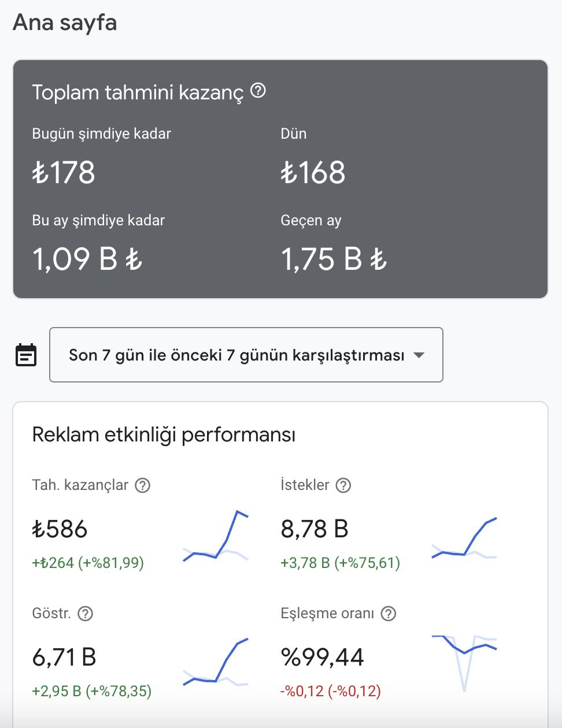Open help icon beside Tah. kazançlar

(142, 485)
